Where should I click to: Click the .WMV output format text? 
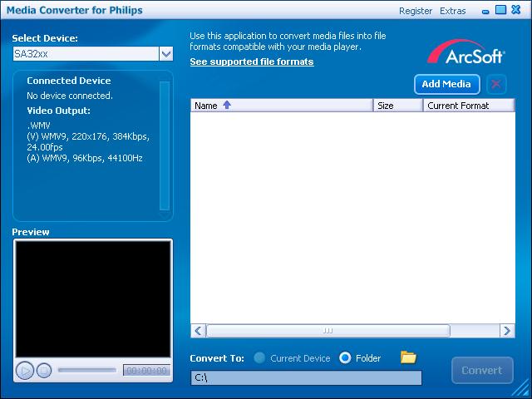click(38, 126)
